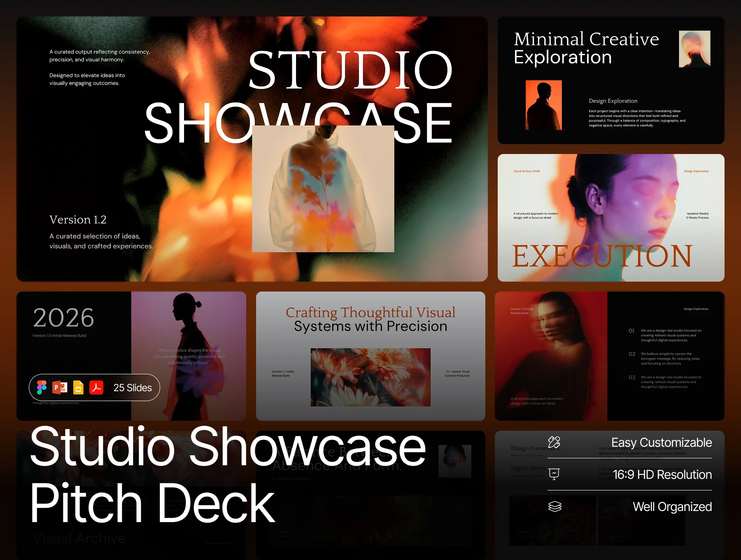Select list item number "03"
Viewport: 741px width, 560px height.
coord(632,378)
